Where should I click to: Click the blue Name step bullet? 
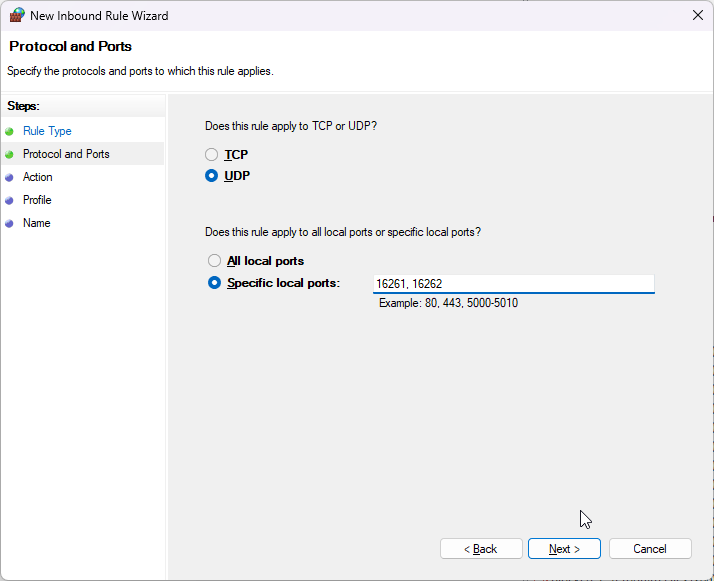[x=9, y=223]
